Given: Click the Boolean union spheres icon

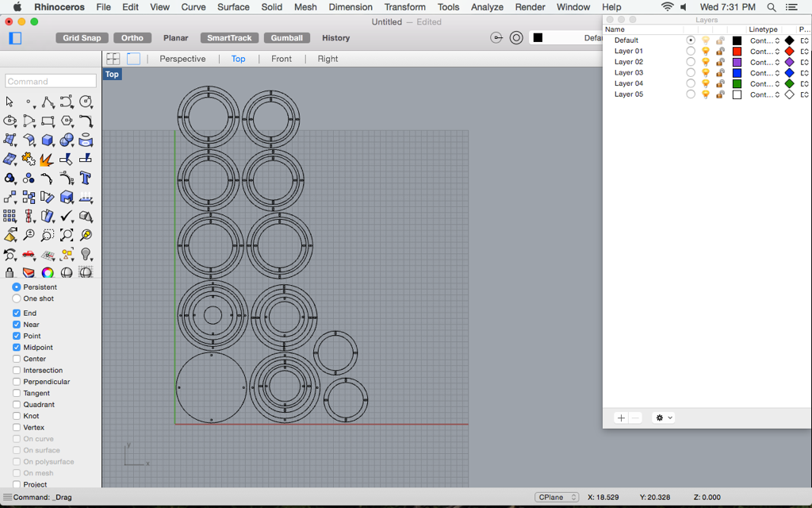Looking at the screenshot, I should pyautogui.click(x=67, y=140).
